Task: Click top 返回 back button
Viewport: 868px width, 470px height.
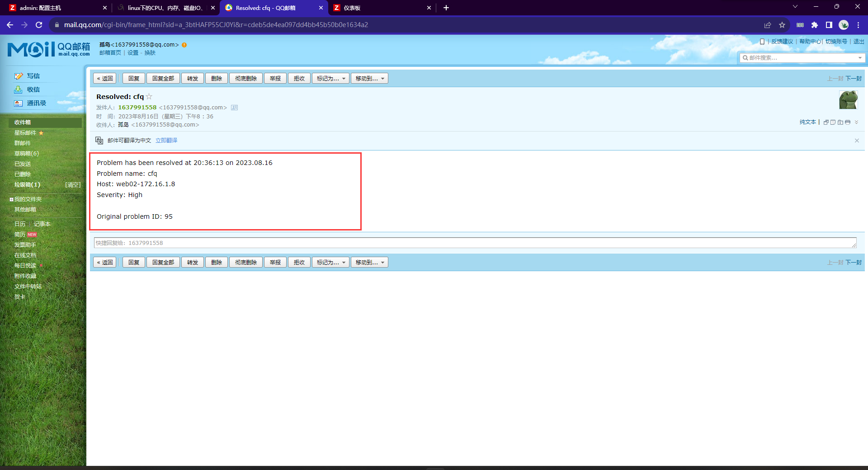Action: [x=105, y=78]
